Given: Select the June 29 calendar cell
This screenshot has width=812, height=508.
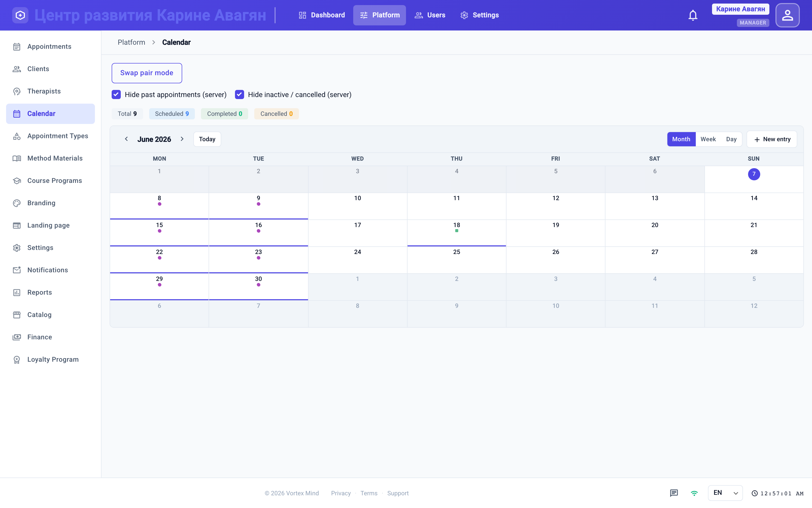Looking at the screenshot, I should (x=159, y=287).
